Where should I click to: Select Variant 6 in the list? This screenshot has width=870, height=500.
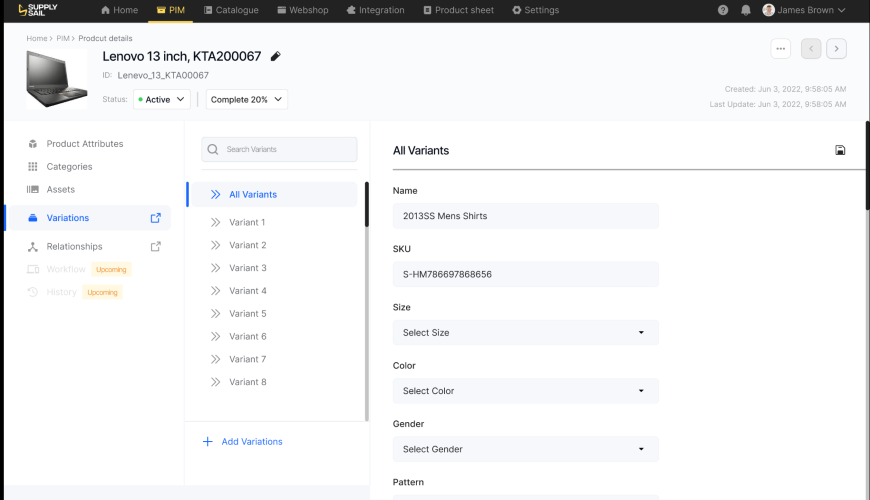(x=247, y=336)
